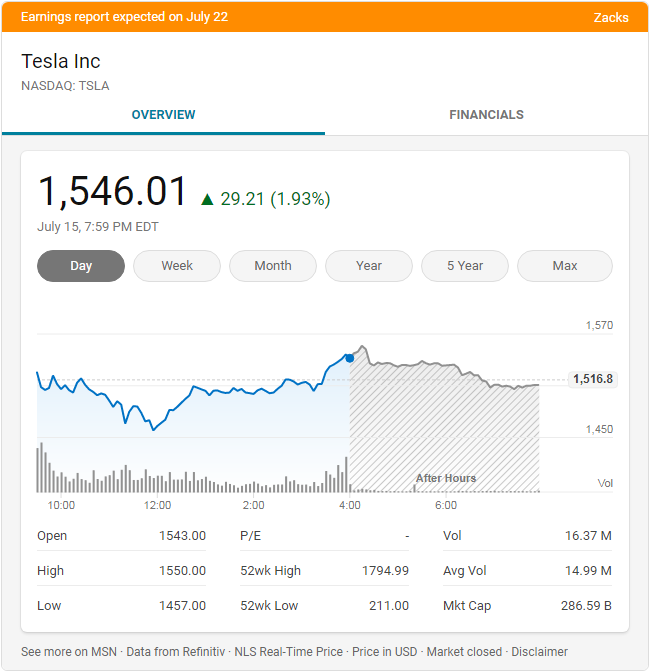Click the blue dot marker on chart

[349, 357]
